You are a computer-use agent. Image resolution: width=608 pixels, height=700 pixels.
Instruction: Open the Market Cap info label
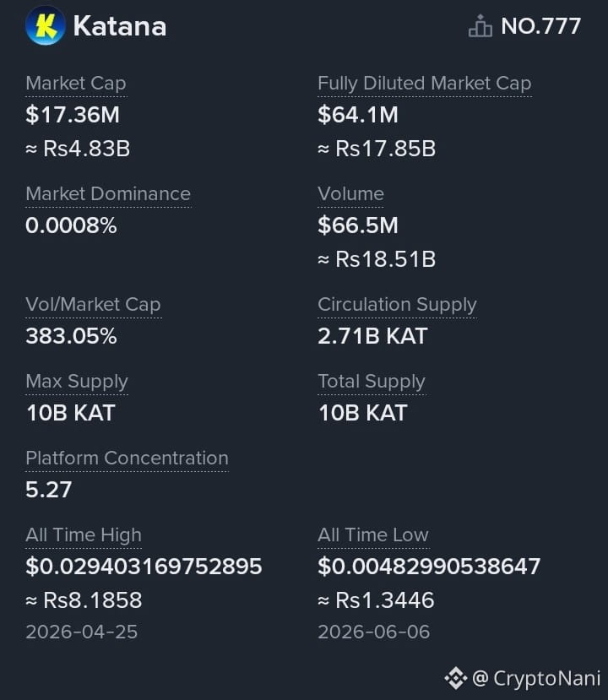[x=76, y=84]
